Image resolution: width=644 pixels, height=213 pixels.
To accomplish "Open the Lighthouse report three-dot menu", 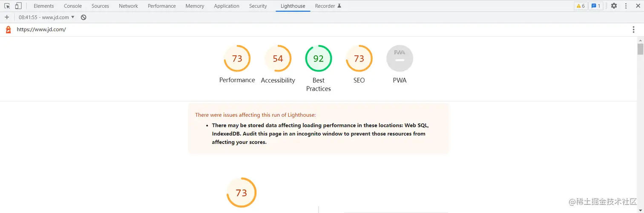I will [634, 29].
